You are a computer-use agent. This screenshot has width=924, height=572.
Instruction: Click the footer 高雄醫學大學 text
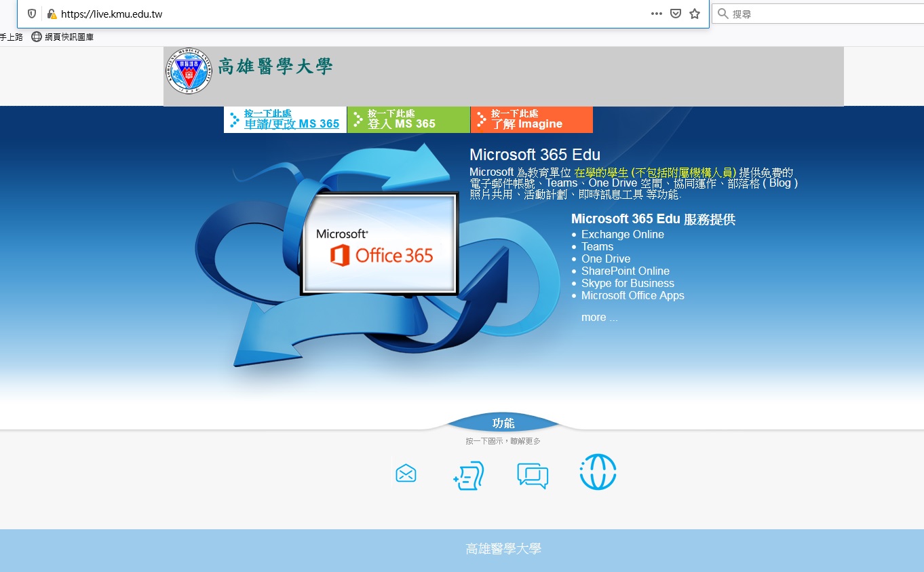click(503, 549)
